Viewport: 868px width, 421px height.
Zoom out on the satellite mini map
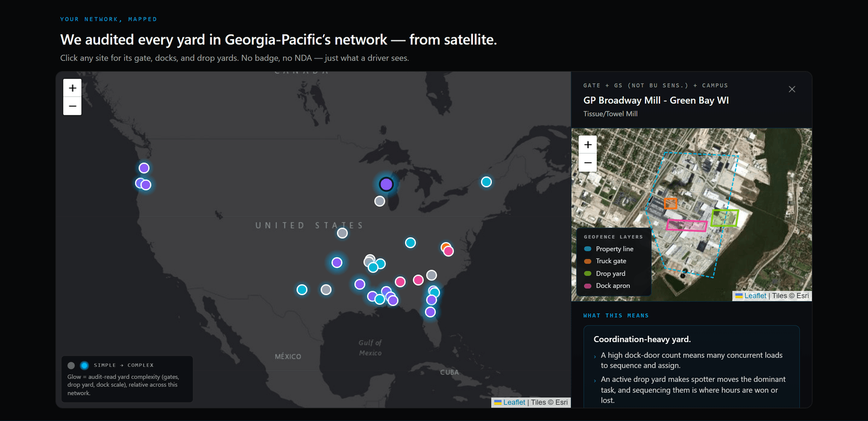(x=588, y=163)
